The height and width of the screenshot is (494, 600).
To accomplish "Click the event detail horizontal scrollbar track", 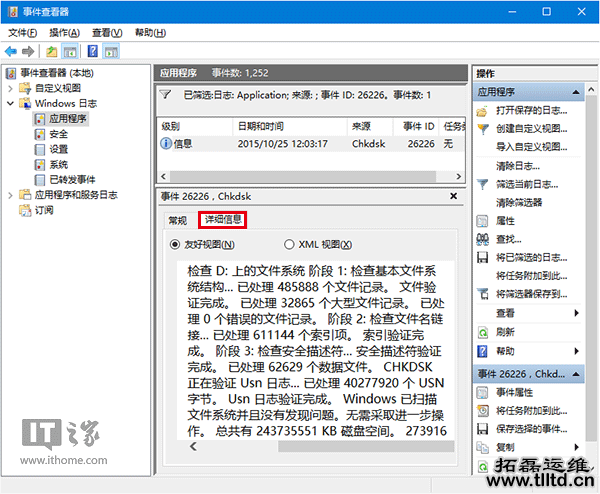I will coord(366,446).
